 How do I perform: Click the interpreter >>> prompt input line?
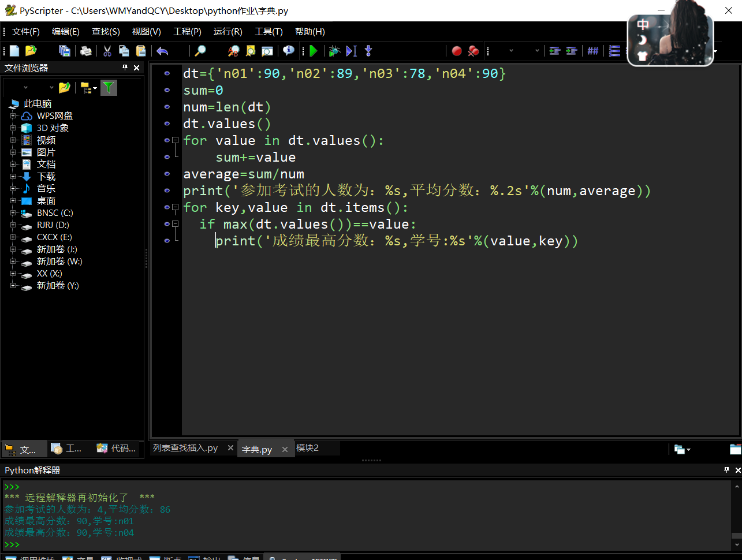click(367, 544)
